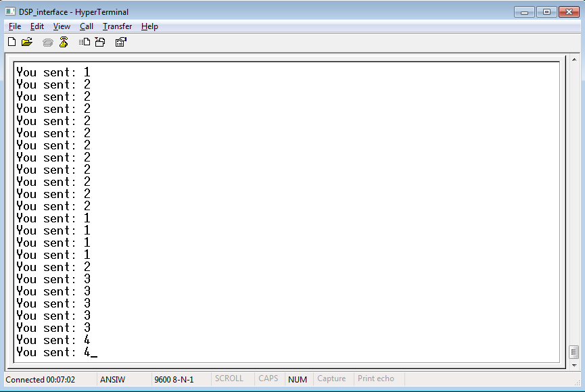The image size is (585, 392).
Task: Click the Disconnect toolbar icon
Action: pos(64,42)
